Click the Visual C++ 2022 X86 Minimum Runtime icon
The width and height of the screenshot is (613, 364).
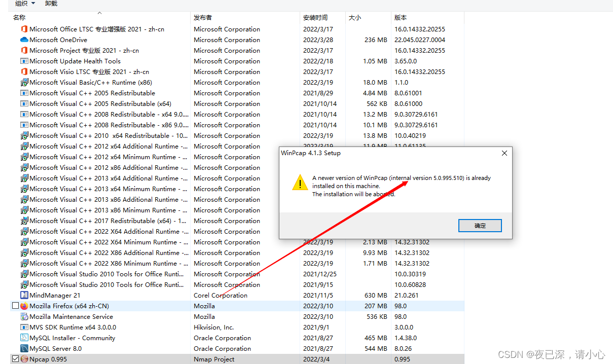[24, 263]
